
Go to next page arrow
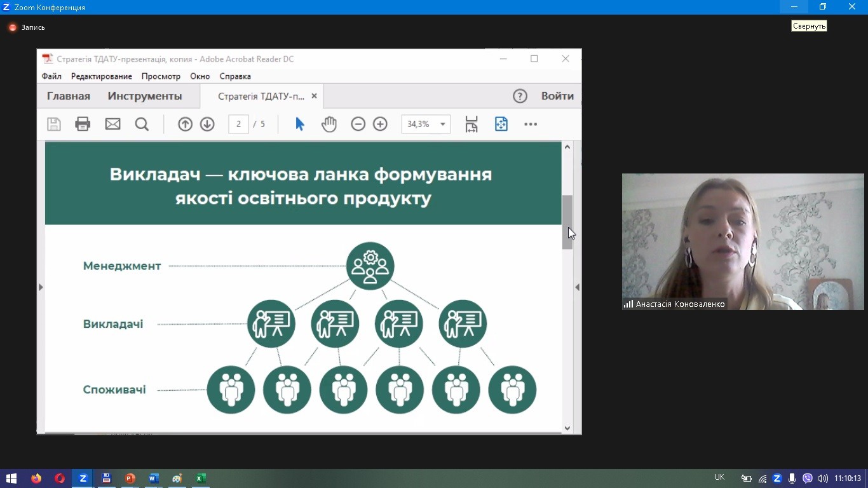click(207, 124)
